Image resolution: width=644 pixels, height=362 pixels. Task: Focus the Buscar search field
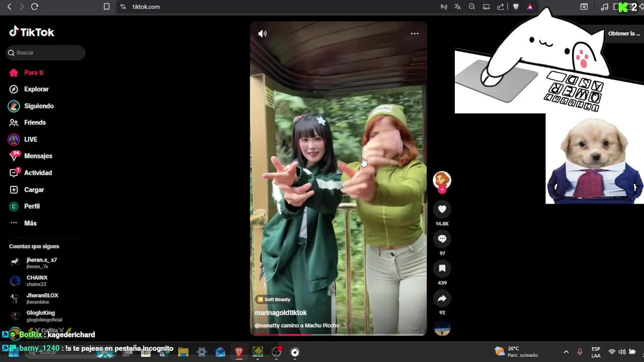pos(46,53)
